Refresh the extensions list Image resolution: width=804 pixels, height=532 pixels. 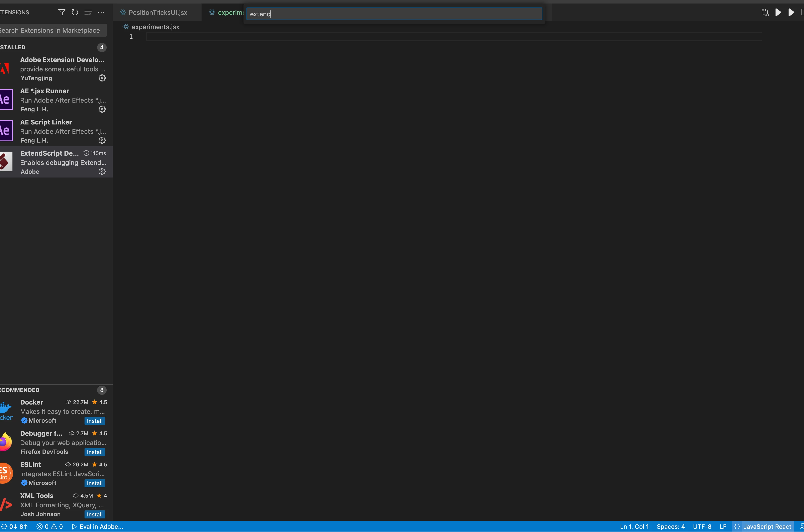[75, 13]
